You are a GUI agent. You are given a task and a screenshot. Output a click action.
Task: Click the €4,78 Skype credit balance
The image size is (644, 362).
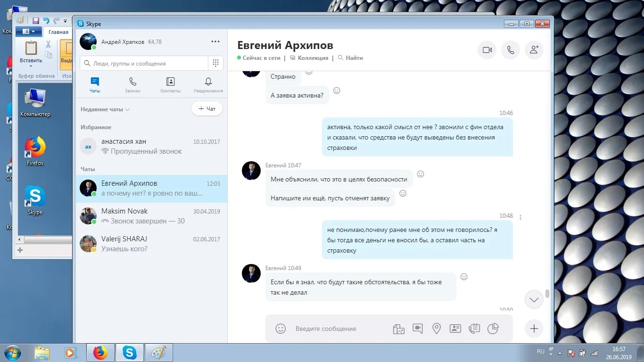click(x=155, y=41)
